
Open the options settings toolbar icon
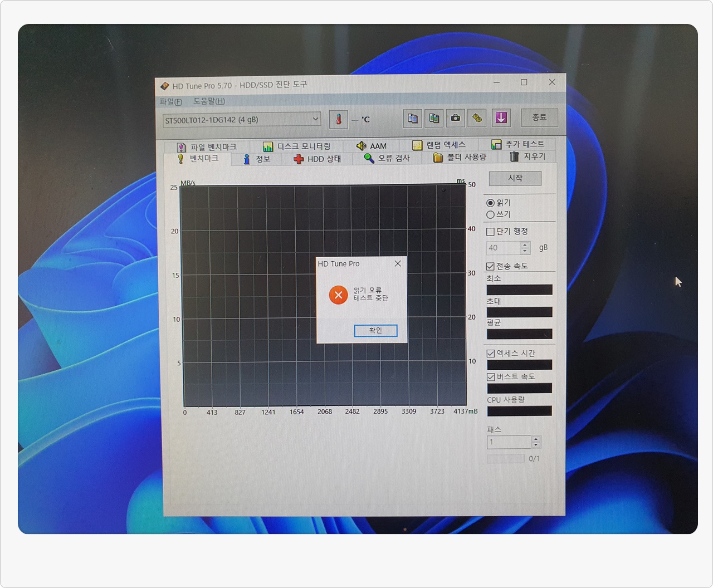[477, 118]
